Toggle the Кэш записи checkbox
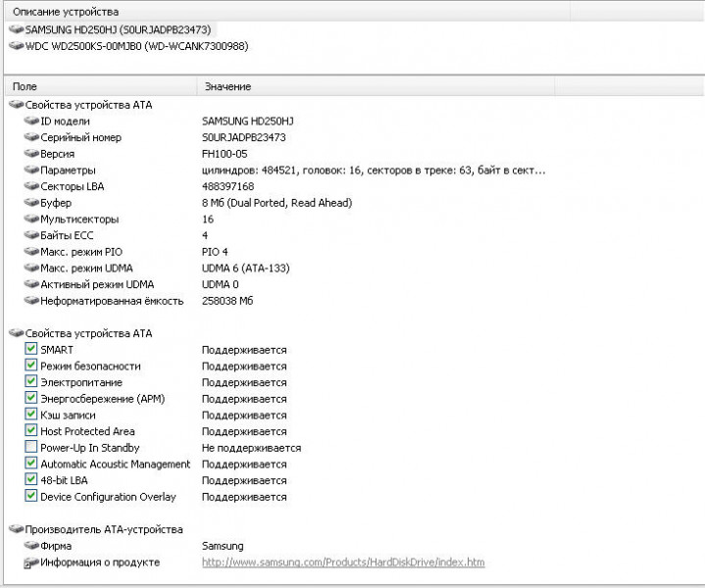The width and height of the screenshot is (705, 588). coord(30,414)
